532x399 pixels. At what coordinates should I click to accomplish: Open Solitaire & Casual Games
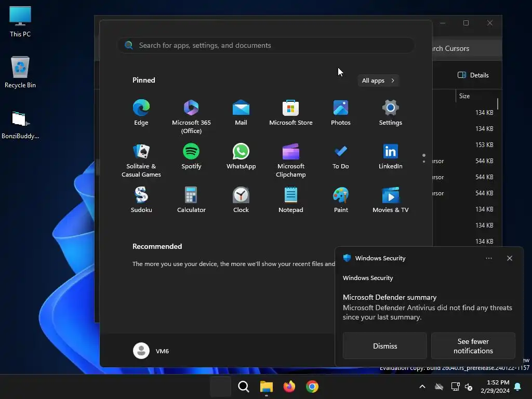click(141, 160)
